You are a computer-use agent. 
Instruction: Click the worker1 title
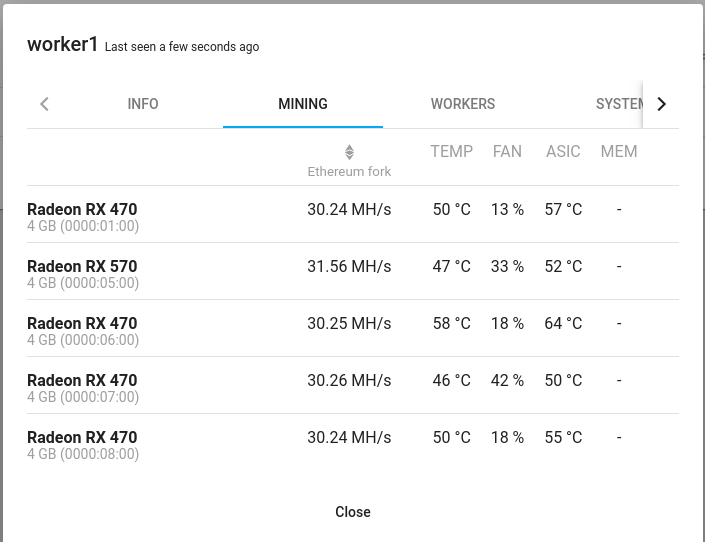pyautogui.click(x=62, y=45)
